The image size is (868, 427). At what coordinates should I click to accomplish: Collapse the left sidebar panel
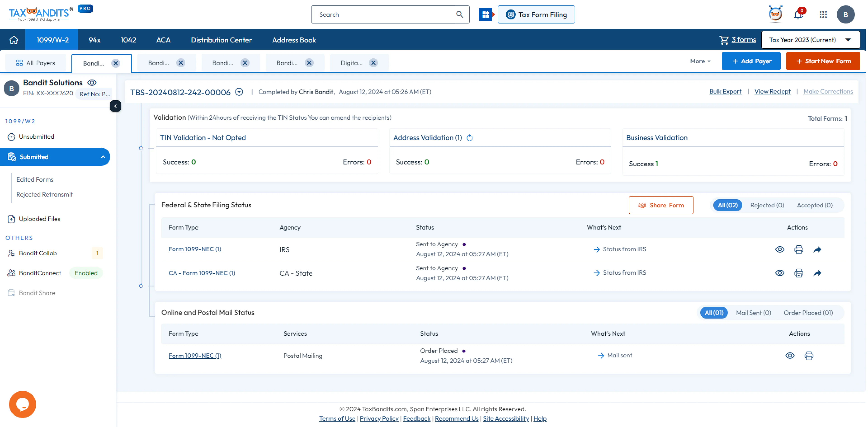point(115,106)
